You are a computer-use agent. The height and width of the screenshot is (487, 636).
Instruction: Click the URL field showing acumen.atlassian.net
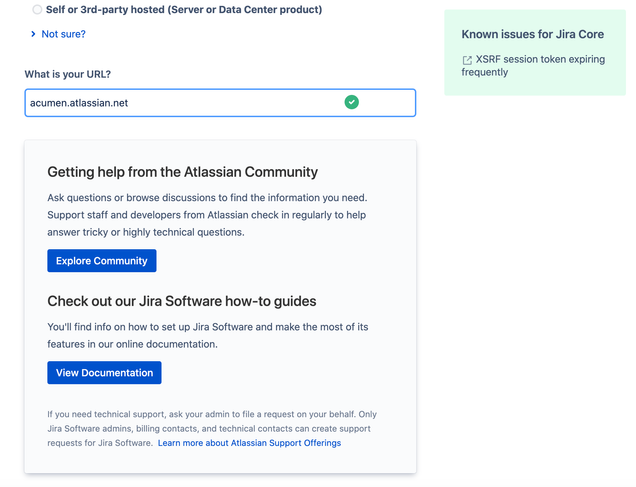click(x=220, y=103)
